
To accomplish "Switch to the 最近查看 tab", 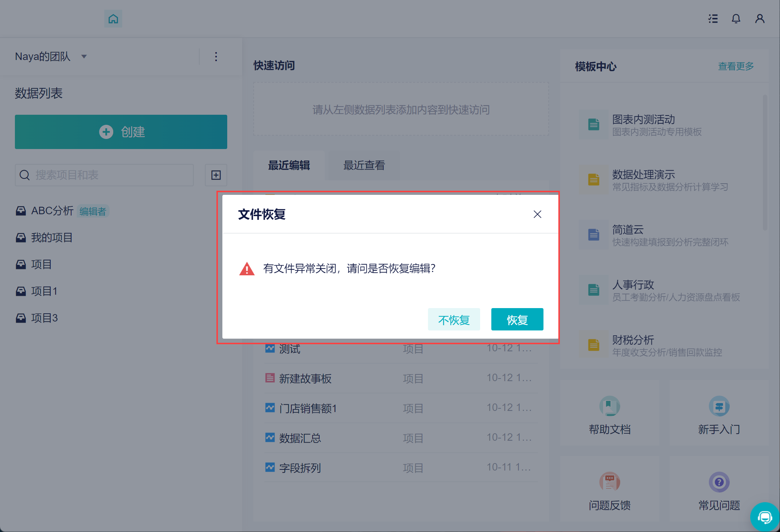I will click(364, 165).
